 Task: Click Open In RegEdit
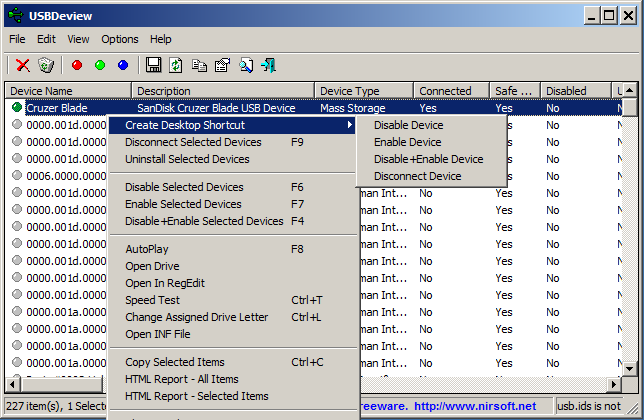point(232,283)
